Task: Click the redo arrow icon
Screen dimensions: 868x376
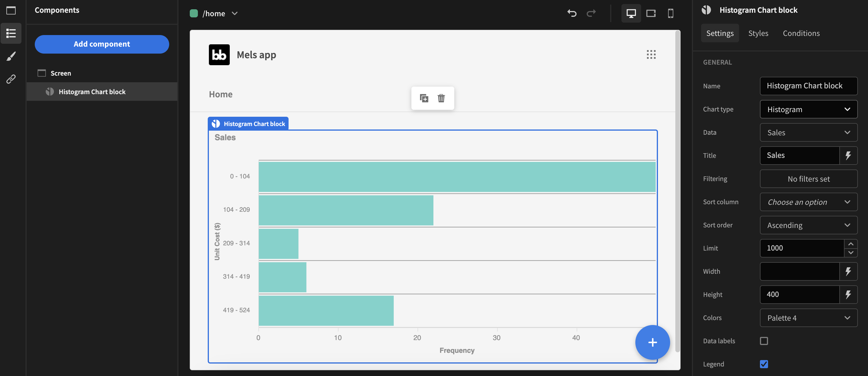Action: (x=591, y=14)
